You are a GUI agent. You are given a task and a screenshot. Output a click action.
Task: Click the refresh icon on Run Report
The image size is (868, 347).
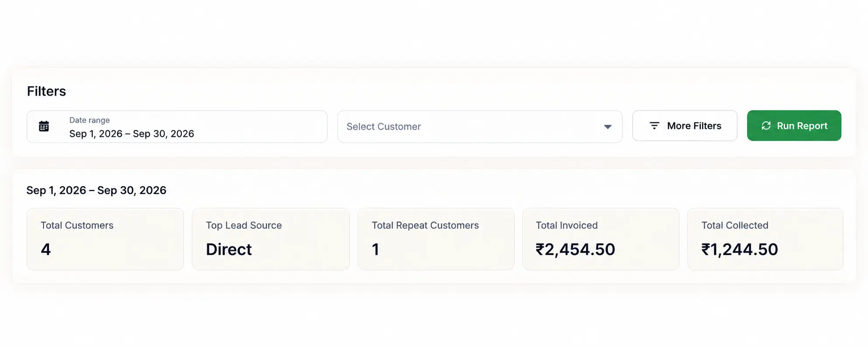[766, 126]
